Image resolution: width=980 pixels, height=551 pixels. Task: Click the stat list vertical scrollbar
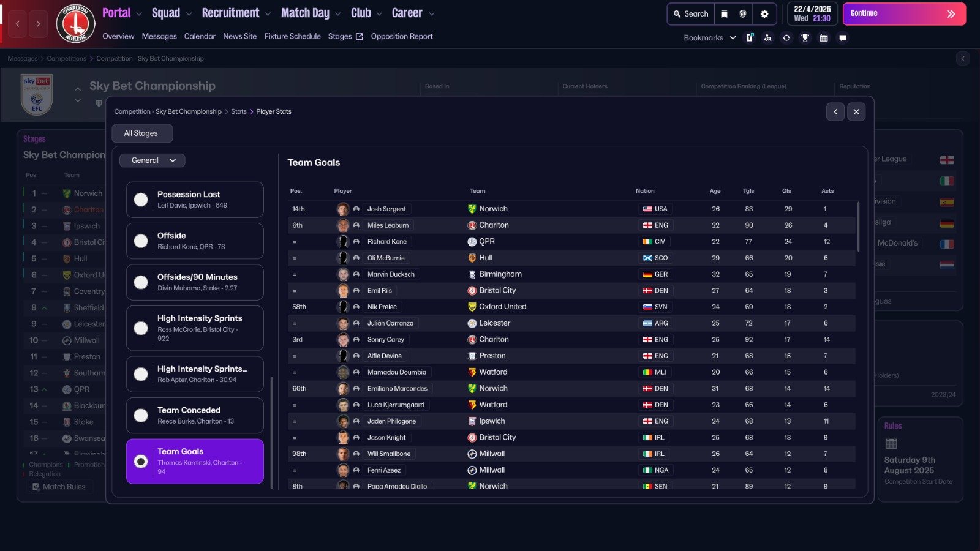tap(271, 432)
